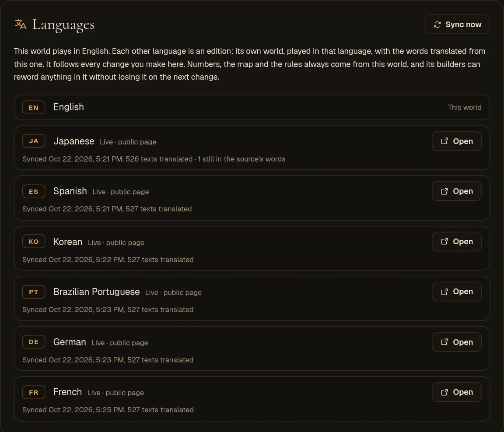Image resolution: width=504 pixels, height=432 pixels.
Task: Click Japanese "1 still in the source's words" note
Action: point(241,159)
